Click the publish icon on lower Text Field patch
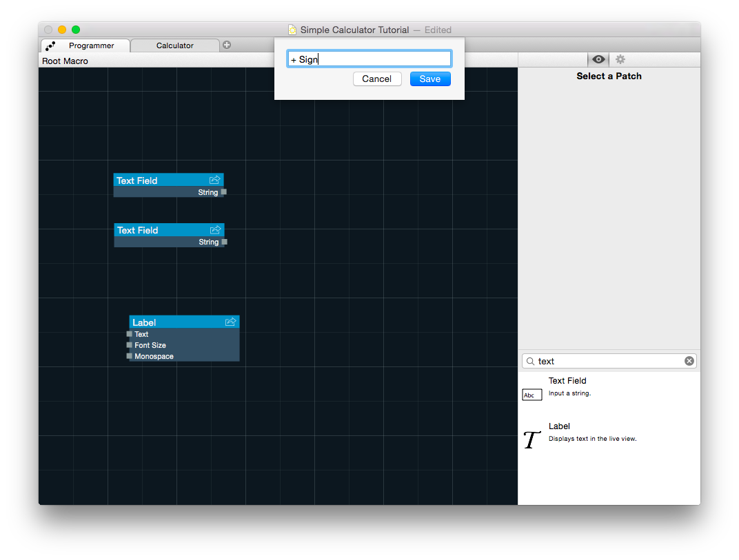The image size is (739, 560). pyautogui.click(x=215, y=230)
